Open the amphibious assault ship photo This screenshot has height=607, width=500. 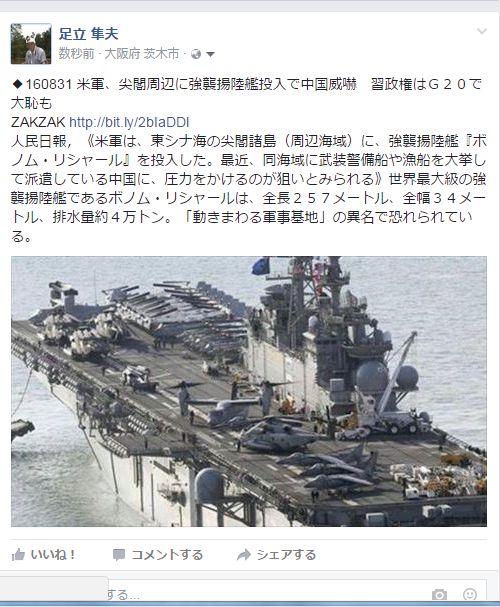point(249,391)
